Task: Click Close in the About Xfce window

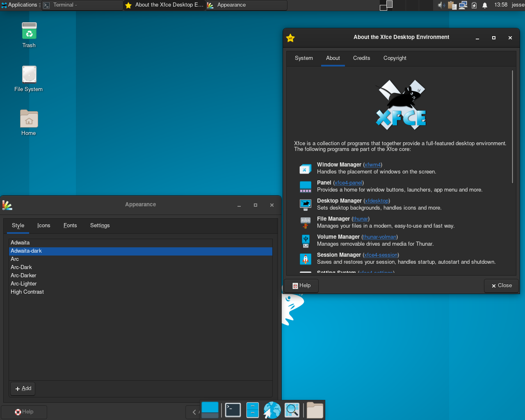Action: pos(501,285)
